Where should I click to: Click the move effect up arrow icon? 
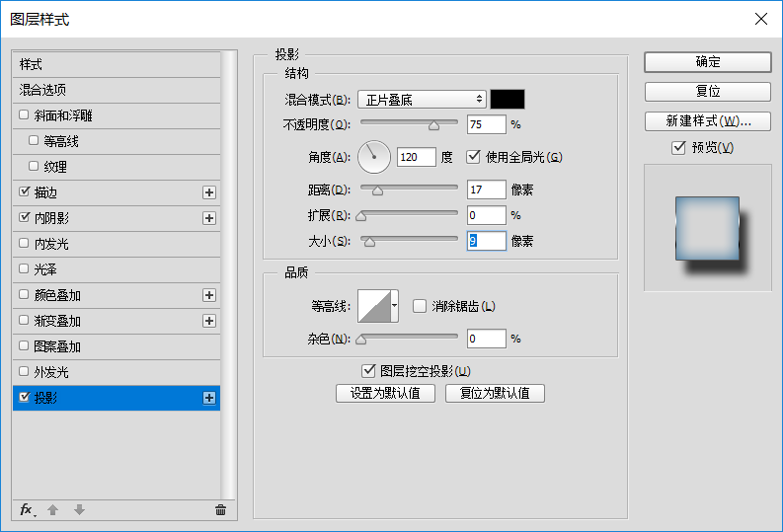pyautogui.click(x=53, y=509)
